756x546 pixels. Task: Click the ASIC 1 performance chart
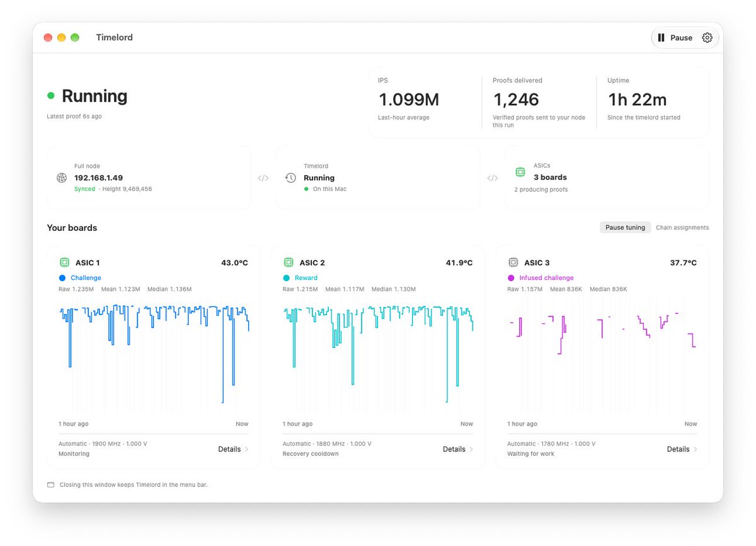click(x=154, y=354)
